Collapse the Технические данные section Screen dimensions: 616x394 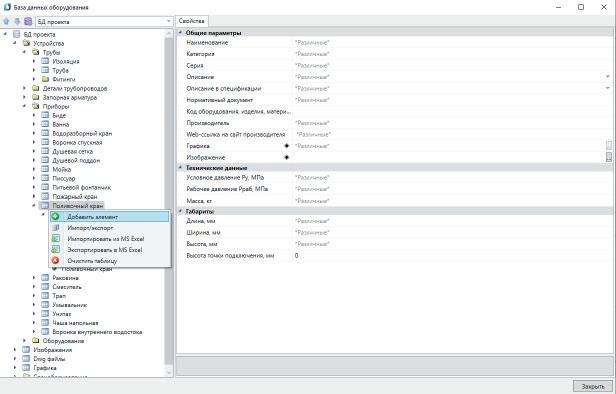click(181, 167)
